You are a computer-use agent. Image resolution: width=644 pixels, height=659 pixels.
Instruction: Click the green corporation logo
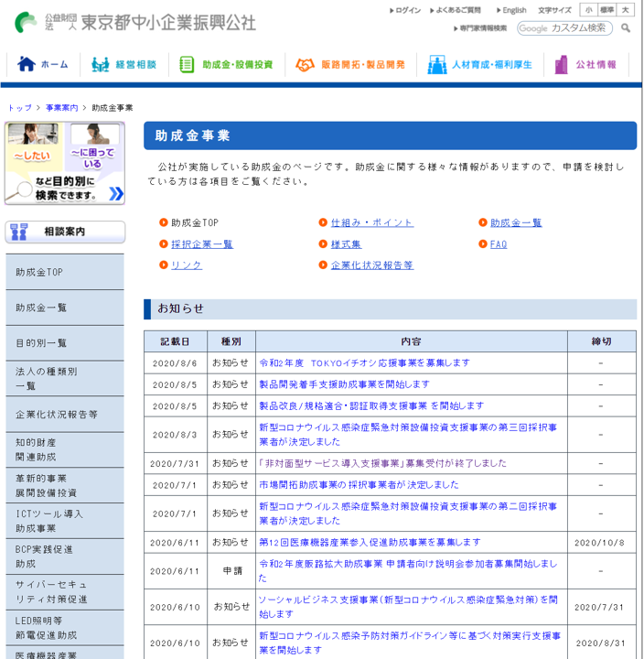pos(26,22)
